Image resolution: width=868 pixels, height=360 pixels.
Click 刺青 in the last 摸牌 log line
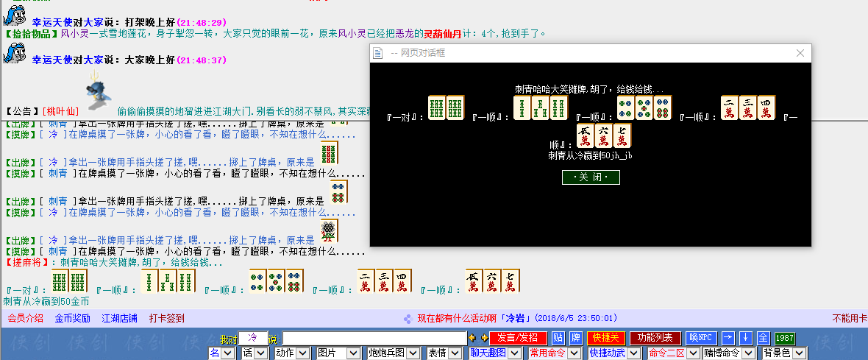(x=57, y=252)
